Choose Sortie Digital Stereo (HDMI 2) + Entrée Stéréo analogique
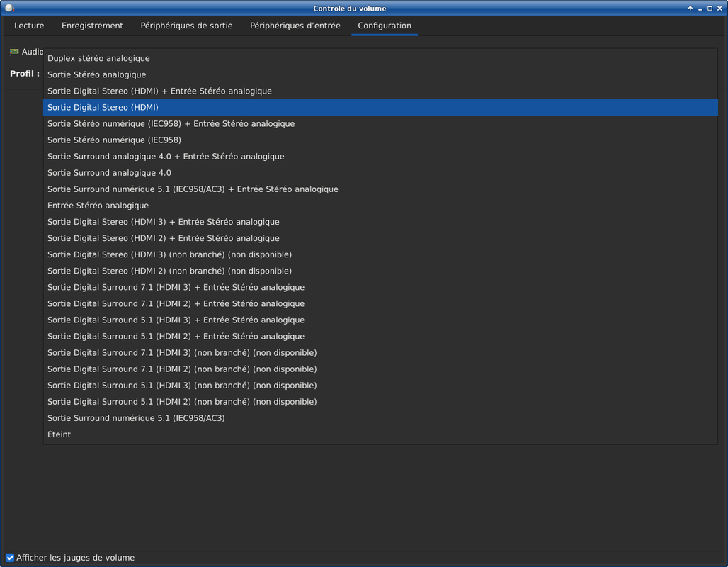The height and width of the screenshot is (567, 728). [380, 238]
